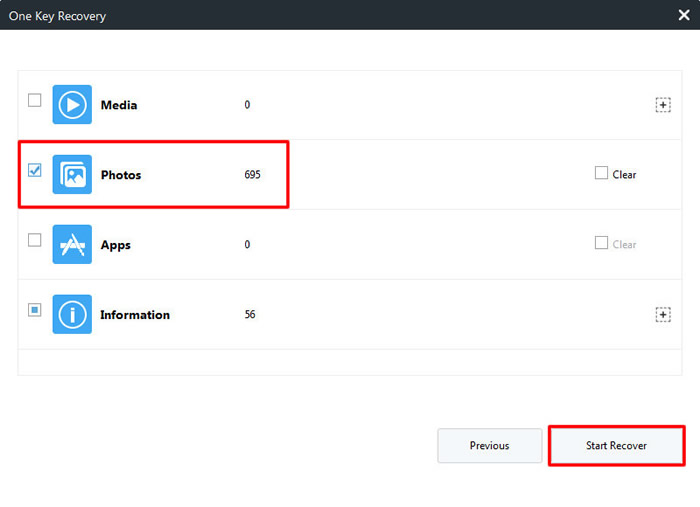Viewport: 700px width, 507px height.
Task: Uncheck the Photos checkbox
Action: pos(34,170)
